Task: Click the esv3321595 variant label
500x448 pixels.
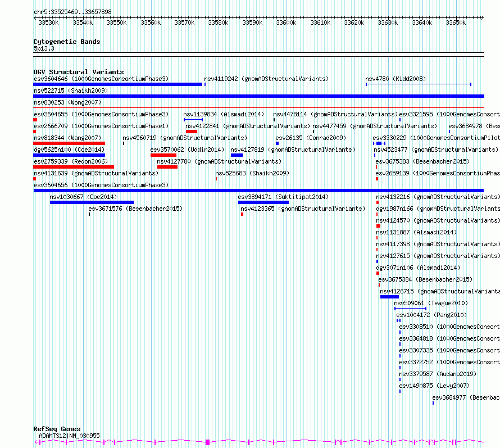Action: (449, 114)
